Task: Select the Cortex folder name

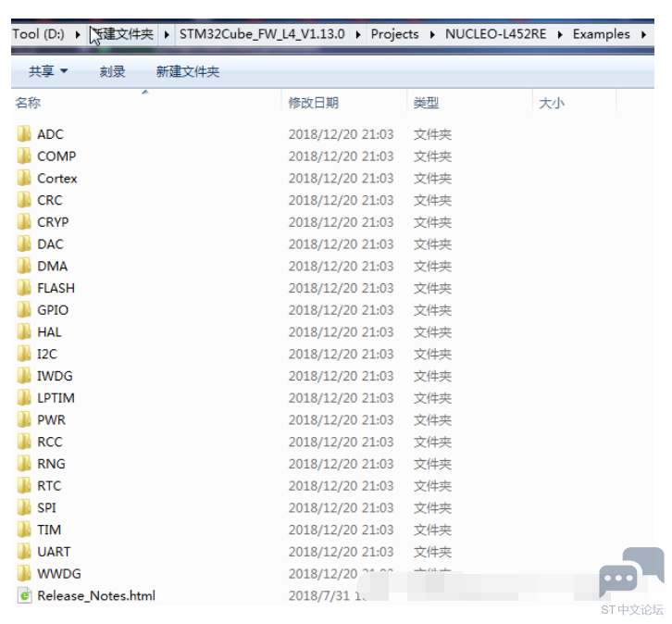Action: (57, 178)
